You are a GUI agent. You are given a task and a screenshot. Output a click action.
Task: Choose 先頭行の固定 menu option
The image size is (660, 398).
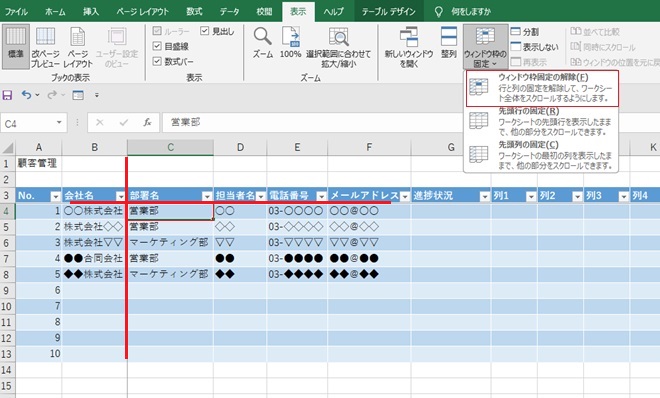tap(542, 122)
